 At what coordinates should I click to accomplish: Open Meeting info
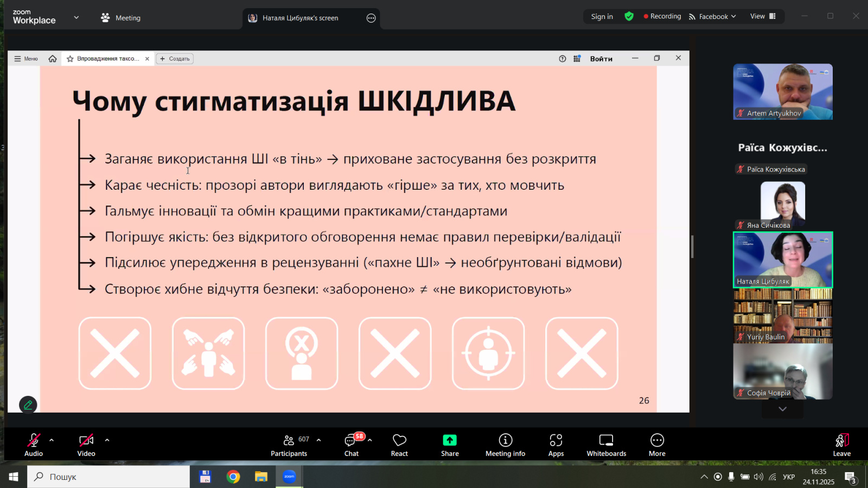tap(505, 445)
